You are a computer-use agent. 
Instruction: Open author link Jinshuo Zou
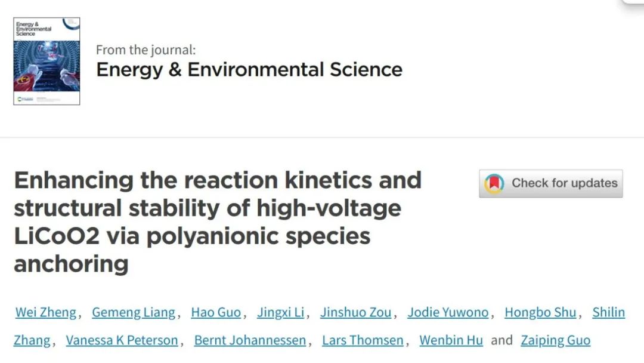pos(355,312)
